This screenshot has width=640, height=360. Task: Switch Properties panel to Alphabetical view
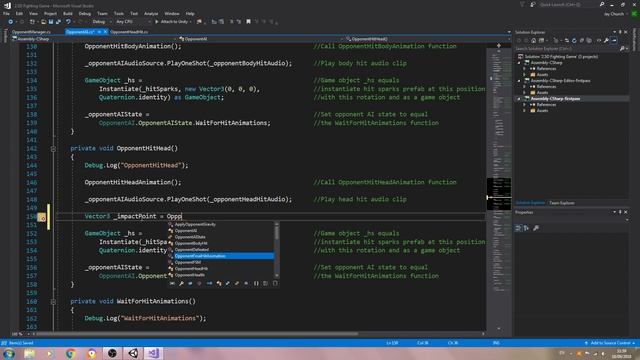pos(526,228)
